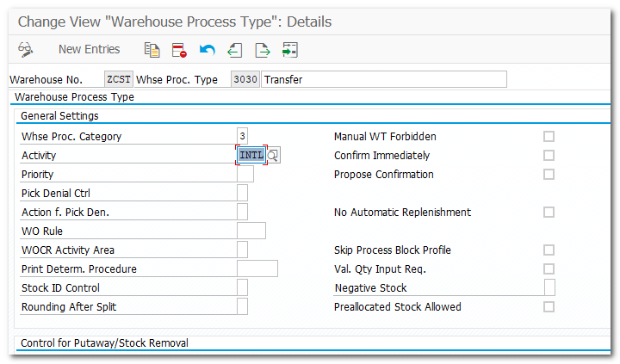Image resolution: width=620 pixels, height=364 pixels.
Task: Click the Display/Change glasses icon
Action: (x=26, y=49)
